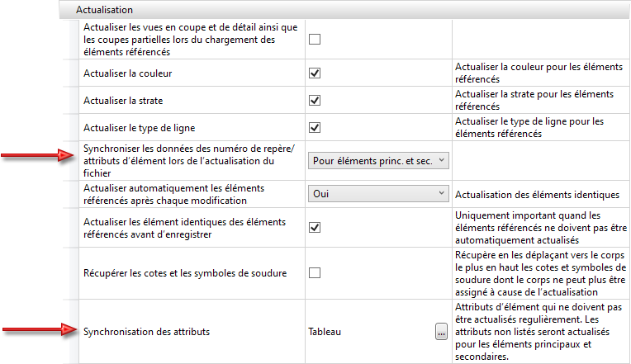
Task: Select the 'Actualiser la strate' row label
Action: pos(123,101)
